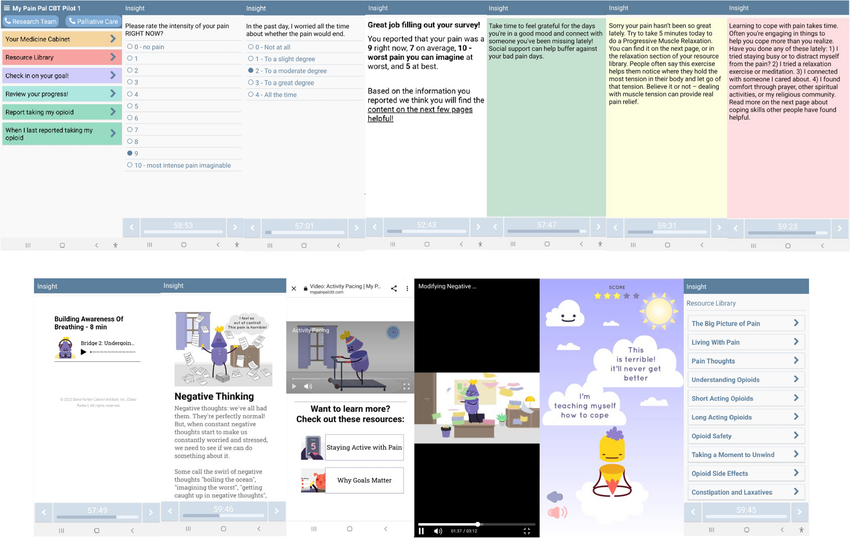This screenshot has width=850, height=538.
Task: Pause the Modifying Negative video
Action: 421,531
